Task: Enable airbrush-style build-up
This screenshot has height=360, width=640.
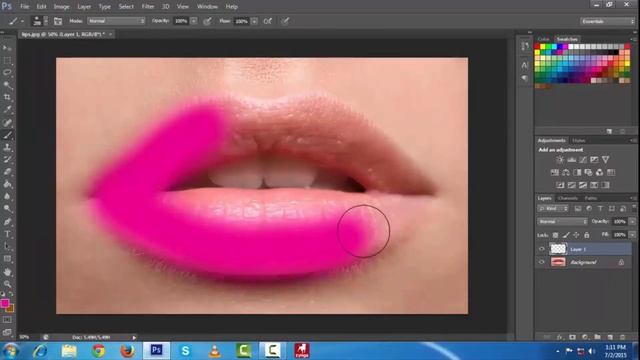Action: [x=268, y=21]
